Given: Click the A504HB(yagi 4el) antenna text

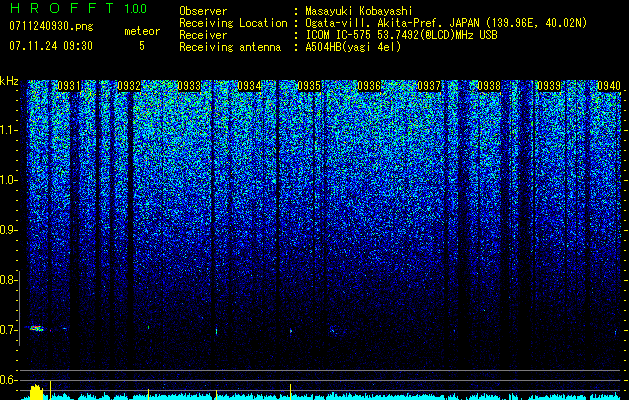Looking at the screenshot, I should coord(353,47).
